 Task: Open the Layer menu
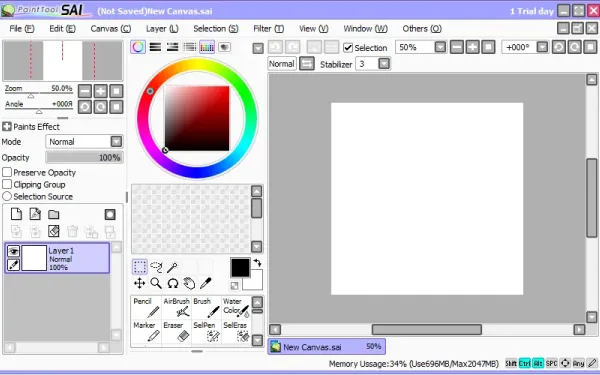pos(162,29)
